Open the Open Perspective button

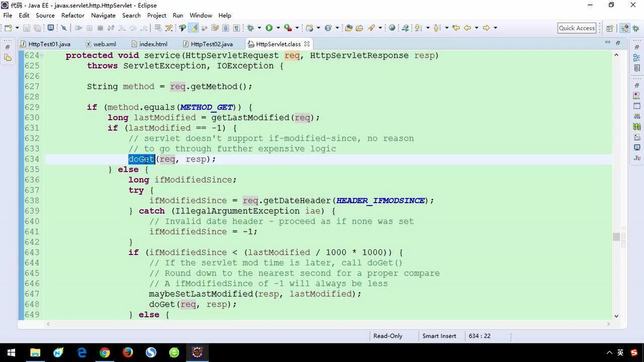click(x=610, y=28)
